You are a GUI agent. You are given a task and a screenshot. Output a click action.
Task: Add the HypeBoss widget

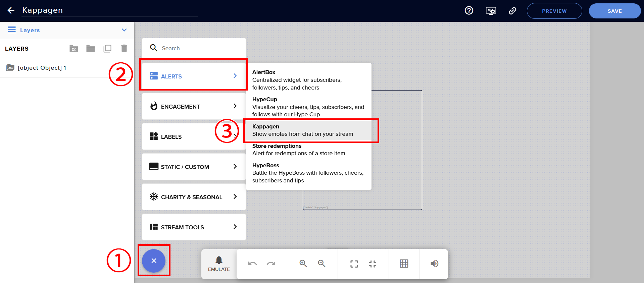coord(308,173)
